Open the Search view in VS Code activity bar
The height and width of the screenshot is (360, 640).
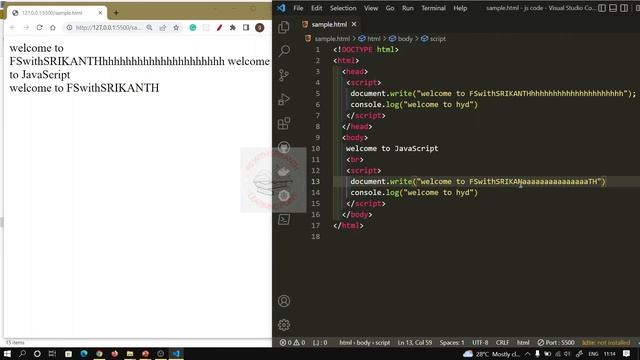[x=284, y=51]
